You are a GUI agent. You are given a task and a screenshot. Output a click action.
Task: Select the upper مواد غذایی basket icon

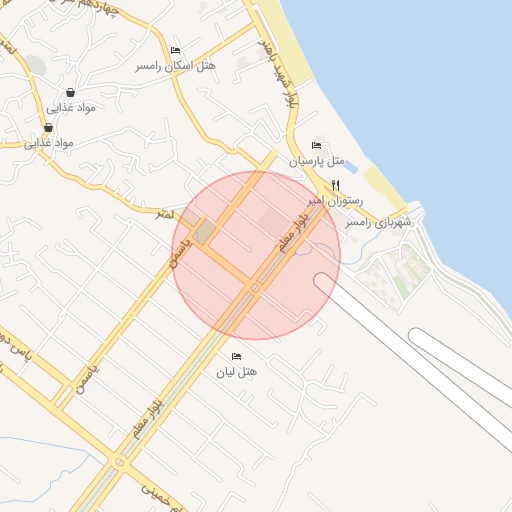point(70,92)
